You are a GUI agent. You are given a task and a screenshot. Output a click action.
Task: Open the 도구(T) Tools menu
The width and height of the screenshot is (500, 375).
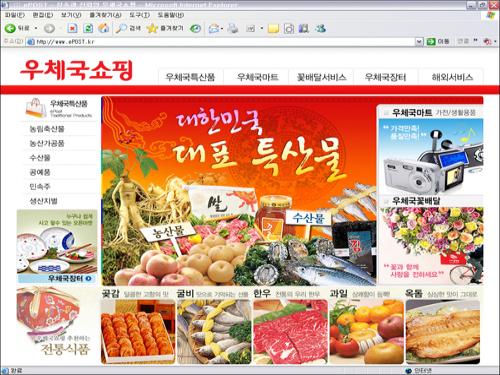coord(140,15)
